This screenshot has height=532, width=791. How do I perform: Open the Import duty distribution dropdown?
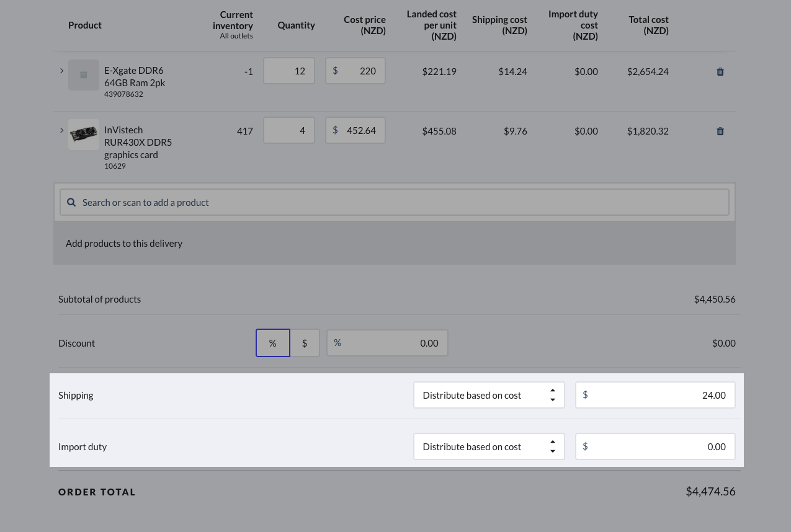[x=489, y=446]
